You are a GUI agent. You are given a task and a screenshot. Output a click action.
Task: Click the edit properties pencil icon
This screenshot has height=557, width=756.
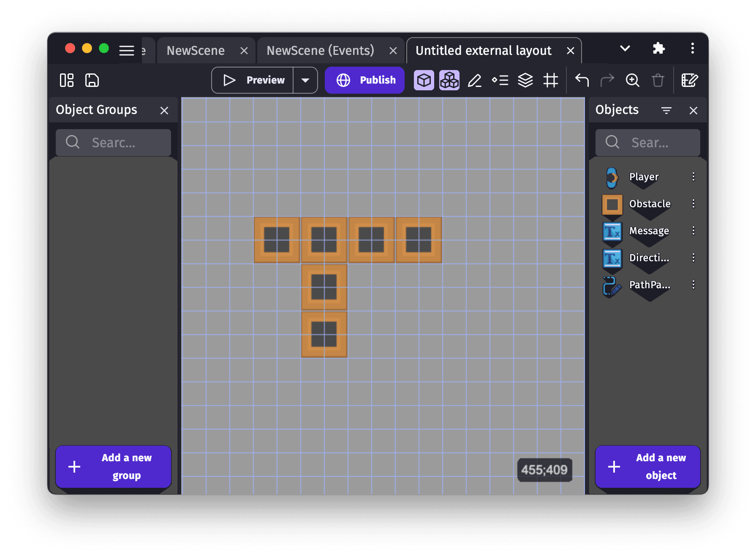click(x=475, y=80)
